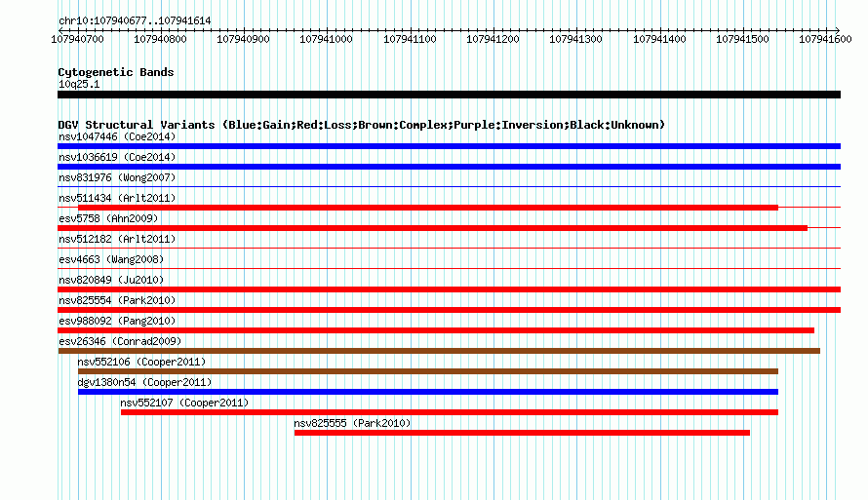The image size is (868, 500).
Task: Click the DGV Structural Variants track title
Action: coord(362,125)
